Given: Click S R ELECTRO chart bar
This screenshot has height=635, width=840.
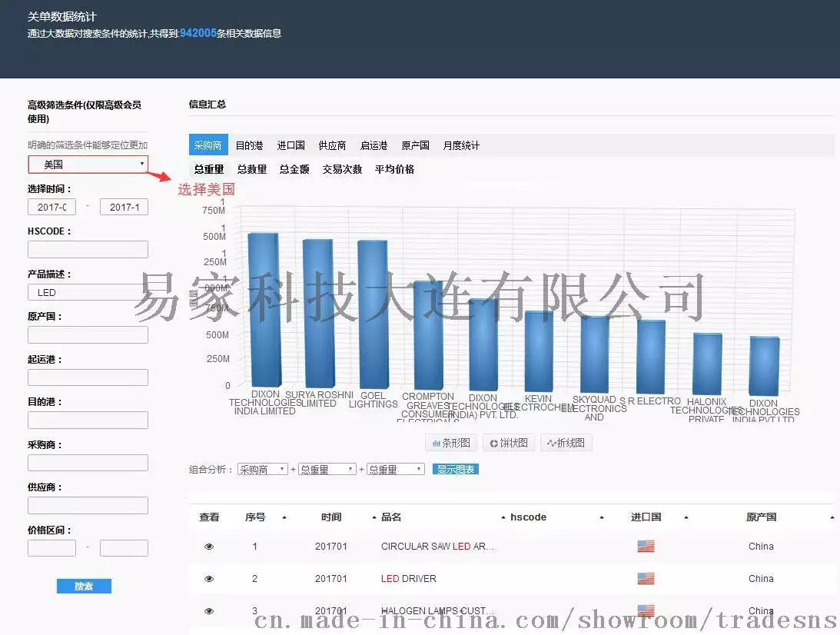Looking at the screenshot, I should (651, 357).
